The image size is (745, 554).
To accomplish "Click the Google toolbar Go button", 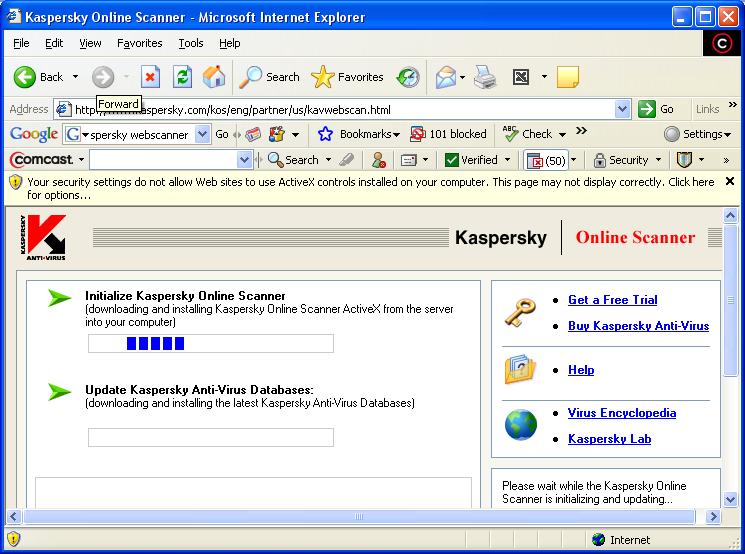I will (221, 134).
